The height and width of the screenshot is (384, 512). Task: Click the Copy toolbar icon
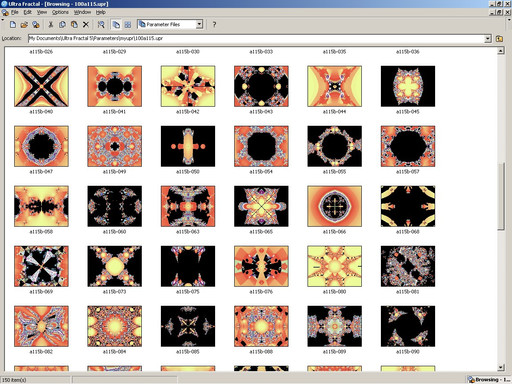click(62, 24)
